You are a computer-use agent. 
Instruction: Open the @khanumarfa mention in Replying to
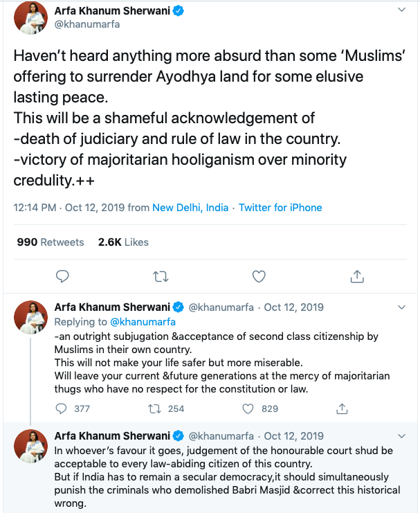(x=145, y=322)
